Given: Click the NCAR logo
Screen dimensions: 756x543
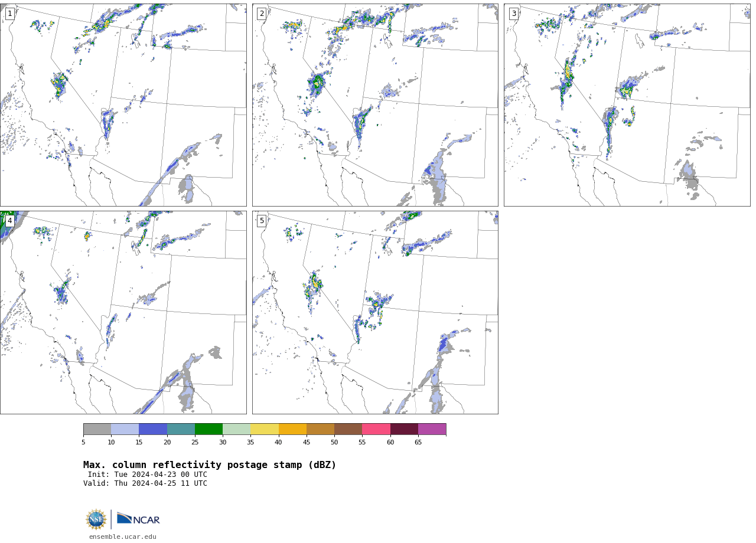Looking at the screenshot, I should [x=138, y=519].
